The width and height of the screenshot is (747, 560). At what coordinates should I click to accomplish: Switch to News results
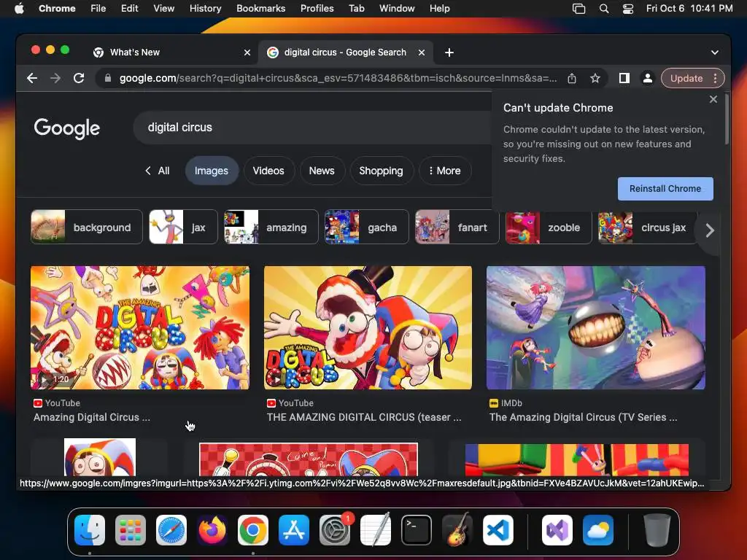click(x=322, y=171)
